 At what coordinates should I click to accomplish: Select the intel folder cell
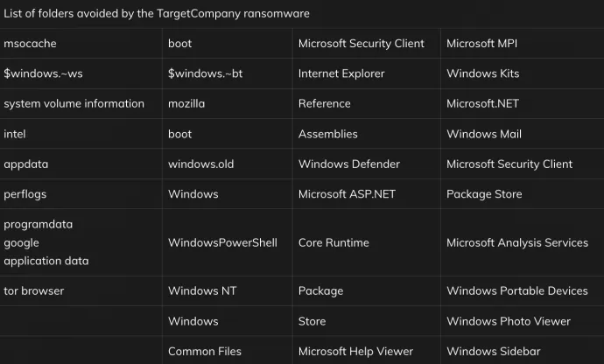[x=15, y=134]
